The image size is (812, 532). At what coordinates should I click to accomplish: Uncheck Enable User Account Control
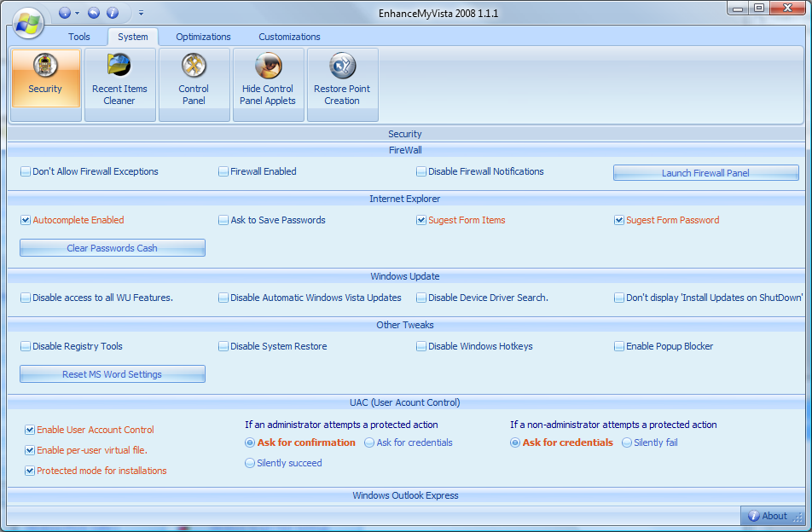(x=30, y=430)
